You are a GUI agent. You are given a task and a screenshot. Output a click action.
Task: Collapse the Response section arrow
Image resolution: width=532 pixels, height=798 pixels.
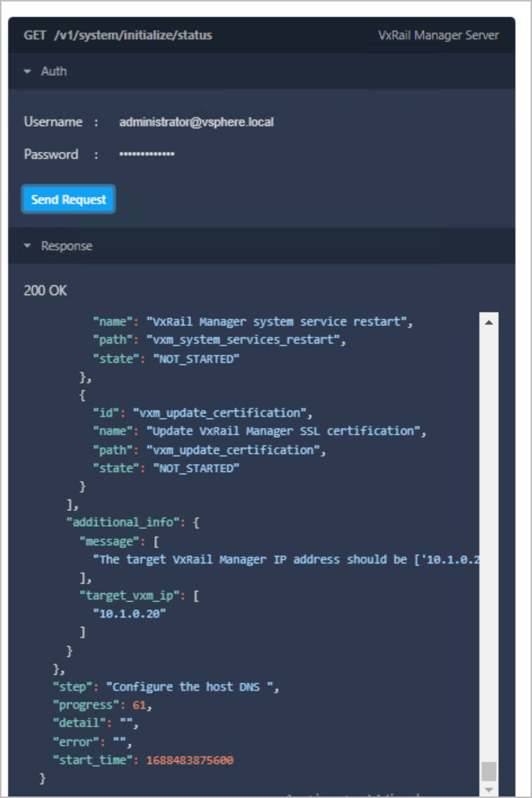point(28,246)
